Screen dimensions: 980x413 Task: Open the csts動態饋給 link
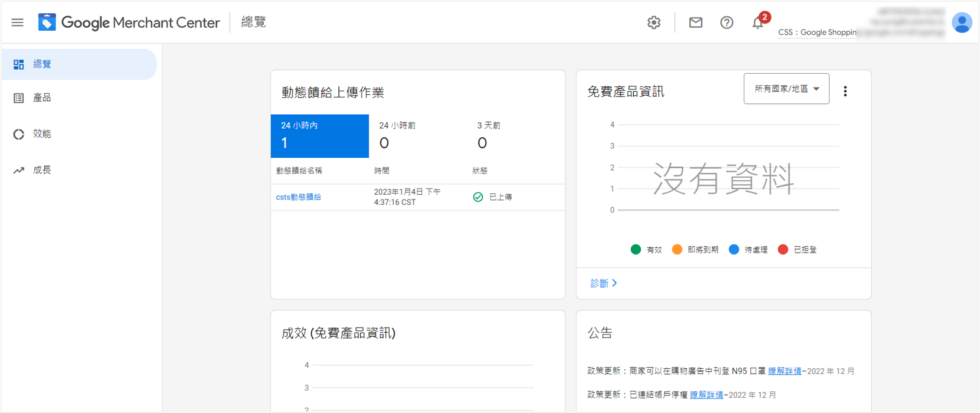[298, 197]
